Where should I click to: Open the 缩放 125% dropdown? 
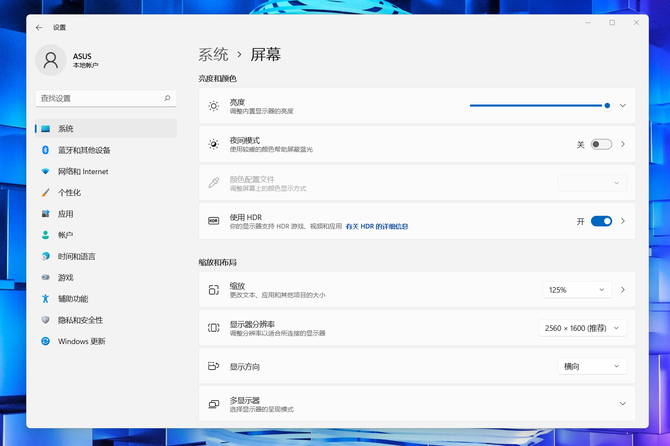tap(577, 290)
